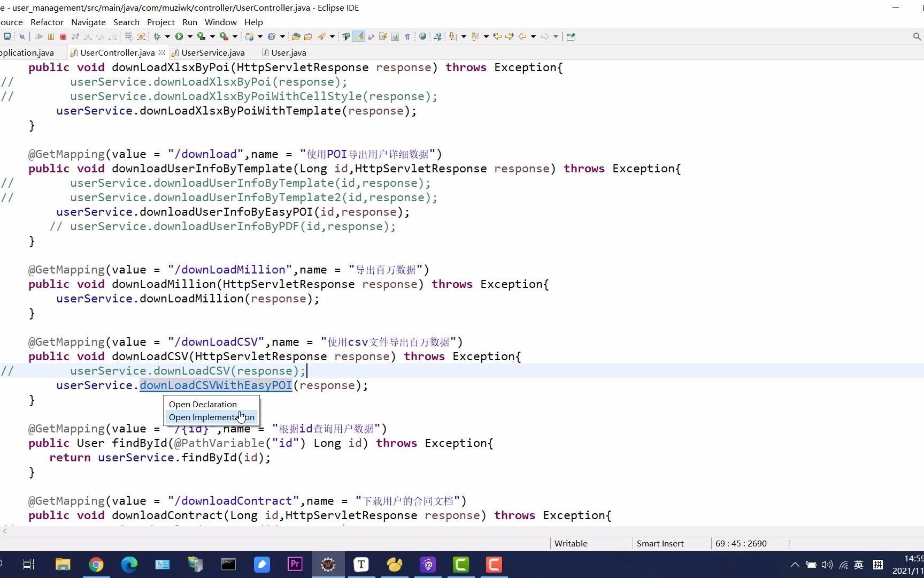Click the Smart Insert status field
The image size is (924, 578).
pyautogui.click(x=660, y=543)
